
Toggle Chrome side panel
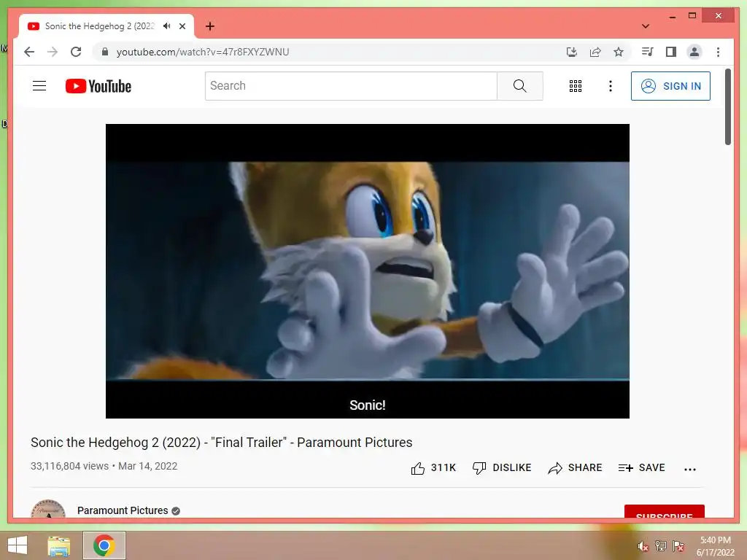point(671,52)
